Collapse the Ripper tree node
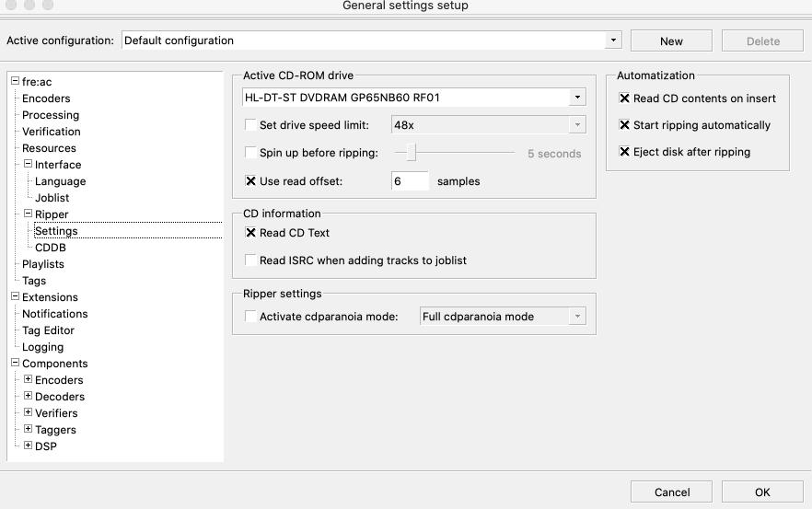 tap(28, 214)
